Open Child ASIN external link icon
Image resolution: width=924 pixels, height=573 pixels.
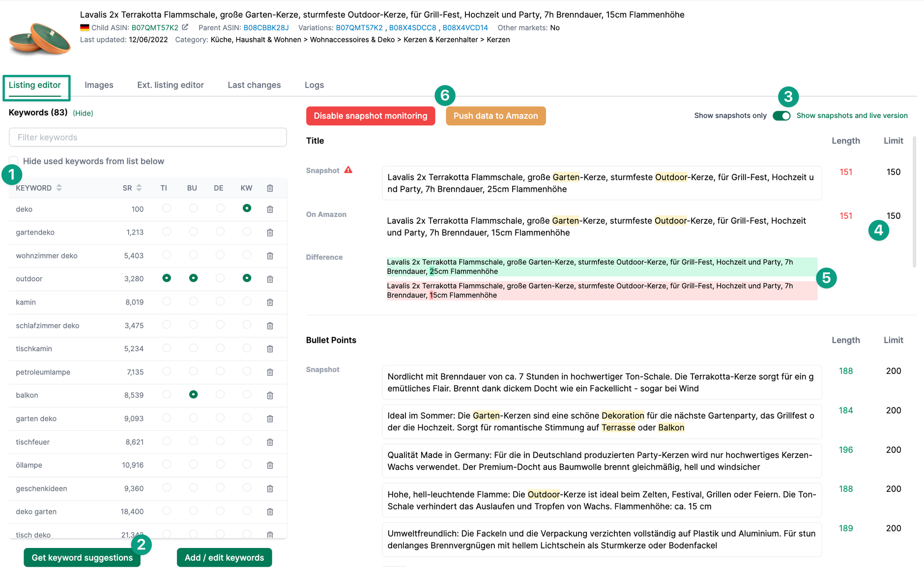[185, 28]
